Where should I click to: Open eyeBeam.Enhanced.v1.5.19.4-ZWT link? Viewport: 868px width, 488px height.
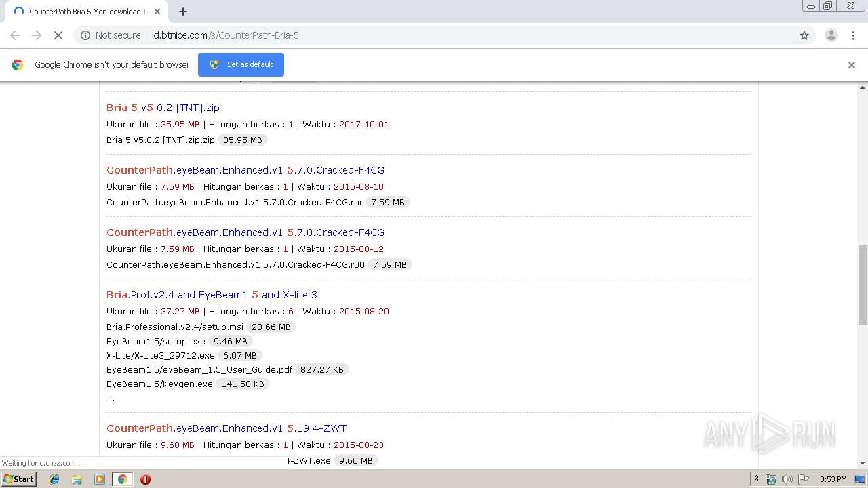226,428
